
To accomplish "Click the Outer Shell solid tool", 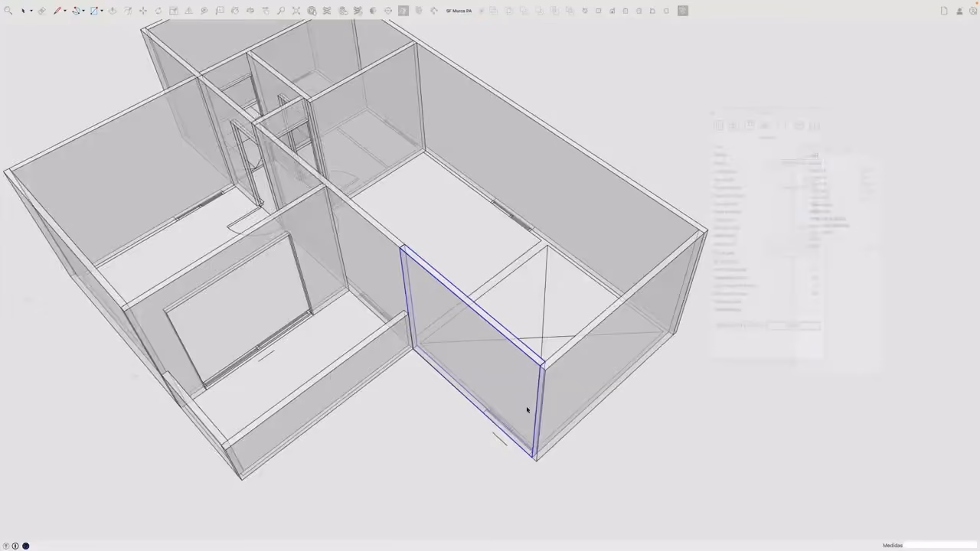I will tap(493, 11).
